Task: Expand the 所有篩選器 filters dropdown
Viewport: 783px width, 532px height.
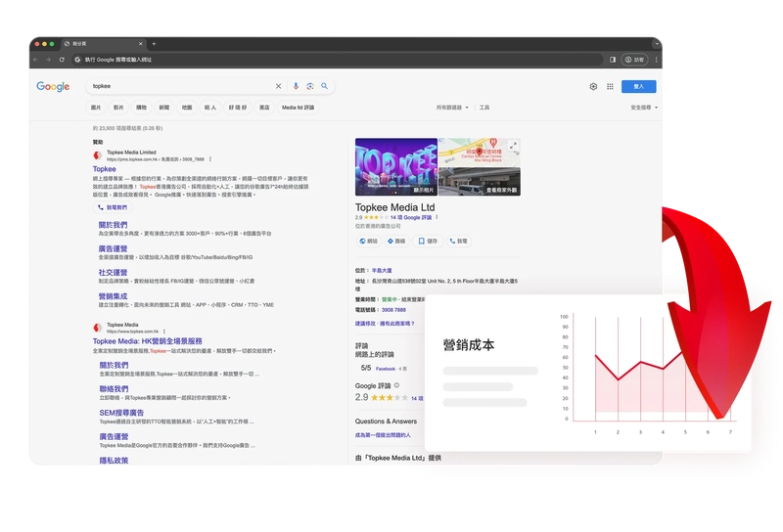Action: click(x=452, y=108)
